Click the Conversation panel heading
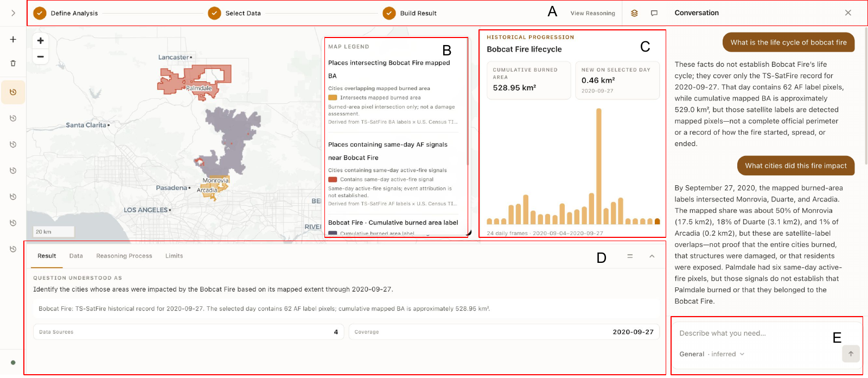 (697, 13)
